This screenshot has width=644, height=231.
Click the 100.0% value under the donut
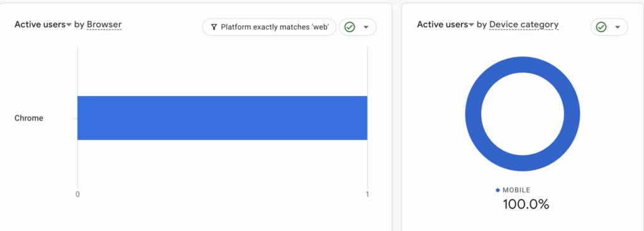pyautogui.click(x=526, y=204)
